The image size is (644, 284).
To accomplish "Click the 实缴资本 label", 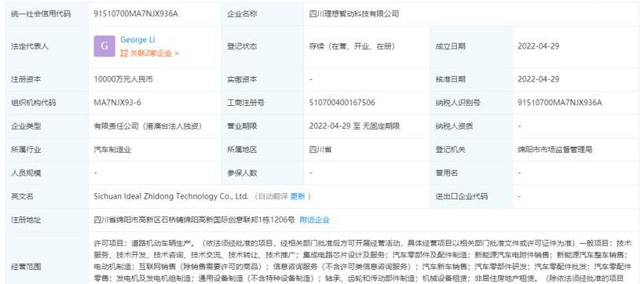I will point(243,79).
